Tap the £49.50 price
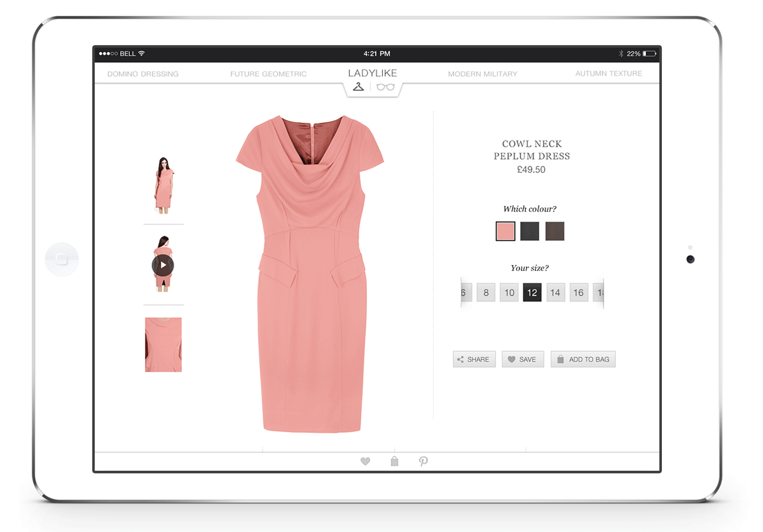Screen dimensions: 763x532 pos(531,170)
